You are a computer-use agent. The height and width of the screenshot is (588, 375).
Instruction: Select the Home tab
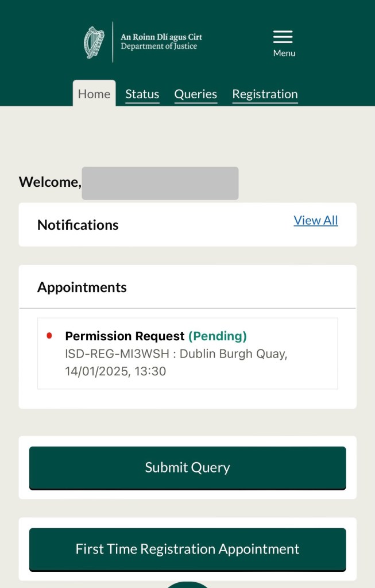click(x=94, y=94)
